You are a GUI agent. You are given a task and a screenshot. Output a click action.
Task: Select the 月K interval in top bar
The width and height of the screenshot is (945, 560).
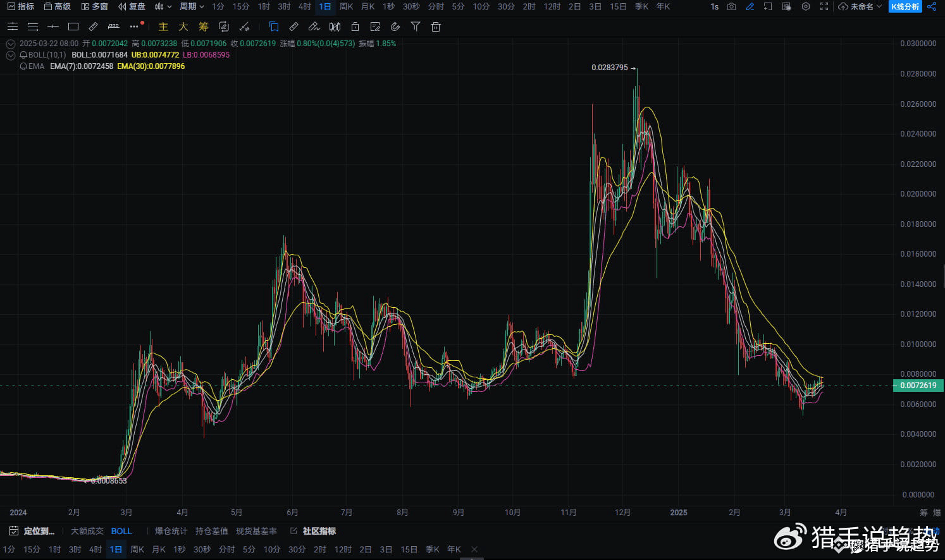coord(367,6)
